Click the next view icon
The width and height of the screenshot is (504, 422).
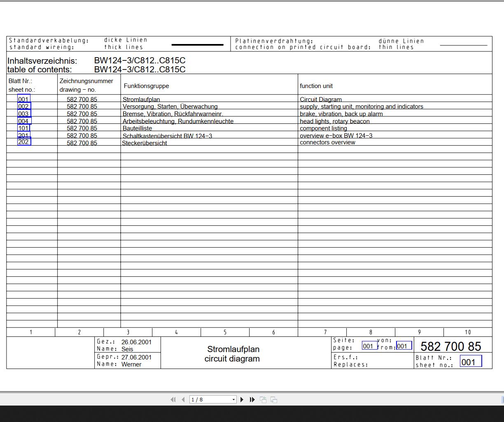274,400
